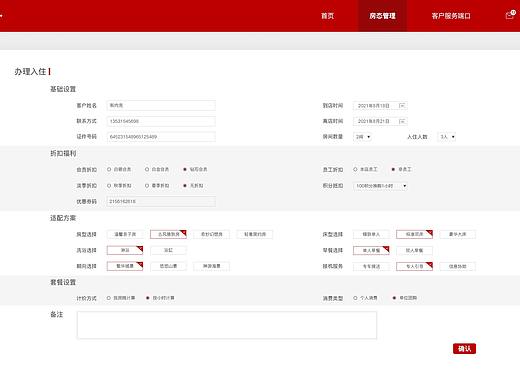
Task: Expand the 积分抵扣 dropdown
Action: pos(380,186)
